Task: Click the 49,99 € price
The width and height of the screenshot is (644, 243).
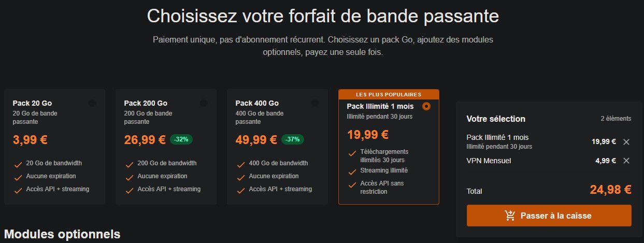Action: (x=256, y=139)
